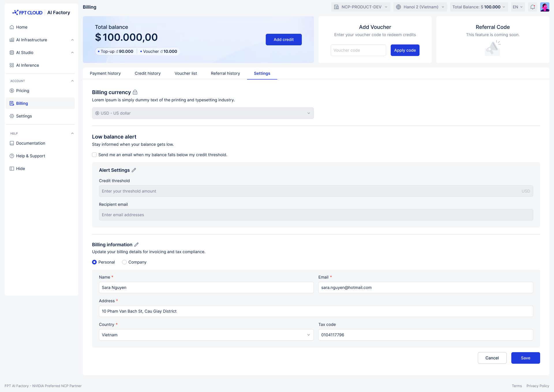The height and width of the screenshot is (392, 554).
Task: Click into the Voucher code input field
Action: click(358, 50)
